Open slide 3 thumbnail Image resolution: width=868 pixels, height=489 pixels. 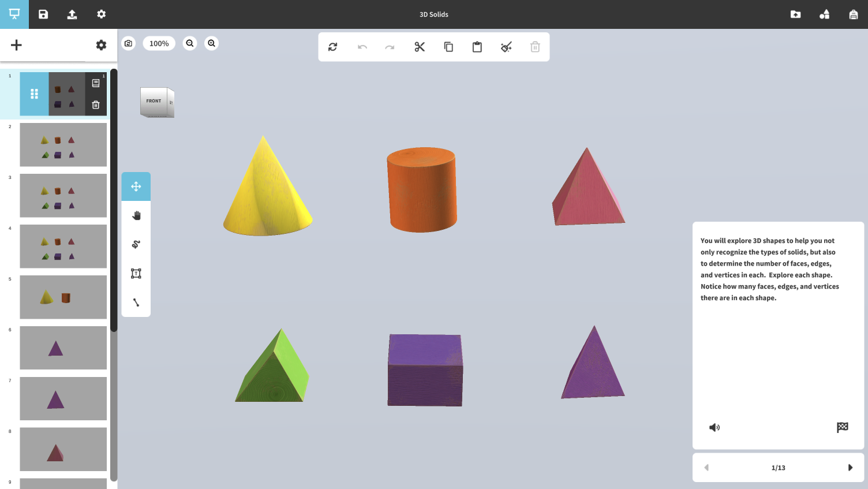[63, 196]
